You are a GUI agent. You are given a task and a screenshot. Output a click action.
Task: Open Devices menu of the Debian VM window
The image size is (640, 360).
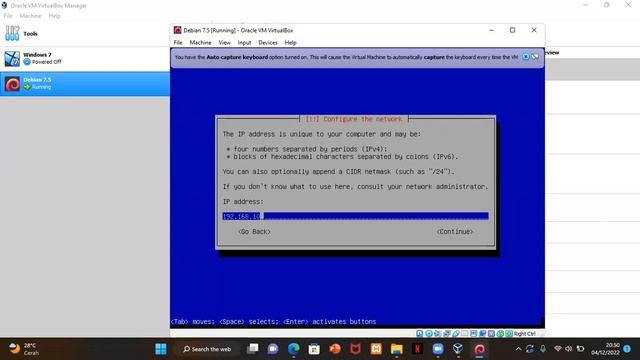(268, 42)
